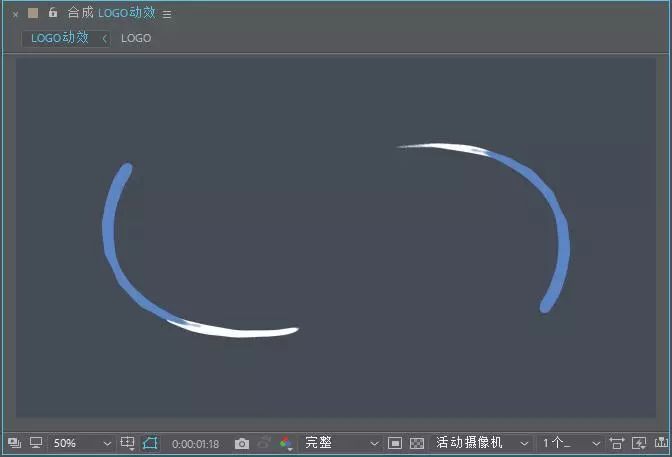Click the always preview this view icon
Image resolution: width=672 pixels, height=457 pixels.
coord(15,443)
